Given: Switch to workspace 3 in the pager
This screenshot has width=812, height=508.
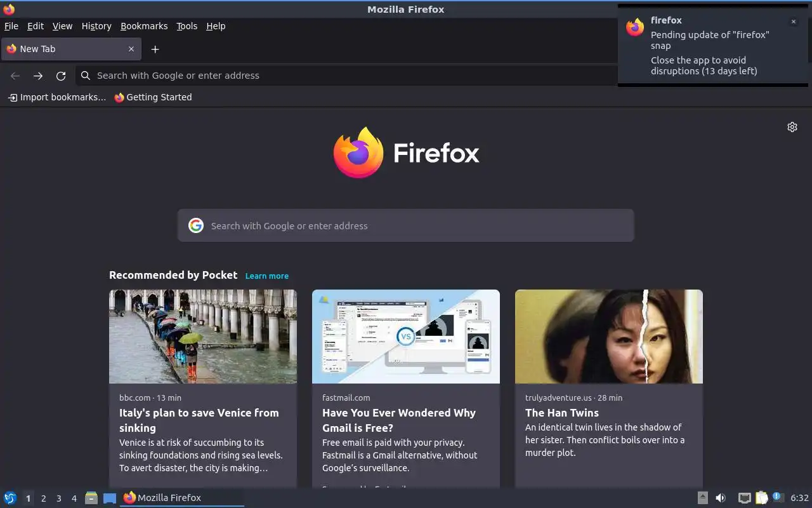Looking at the screenshot, I should [58, 498].
